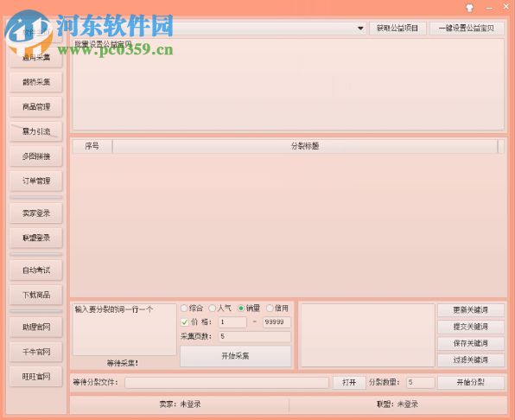
Task: Open 多图拼接 in the sidebar
Action: tap(36, 156)
